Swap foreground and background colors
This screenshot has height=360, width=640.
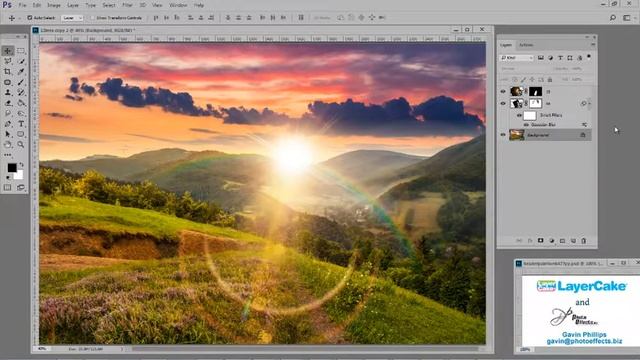[x=21, y=164]
